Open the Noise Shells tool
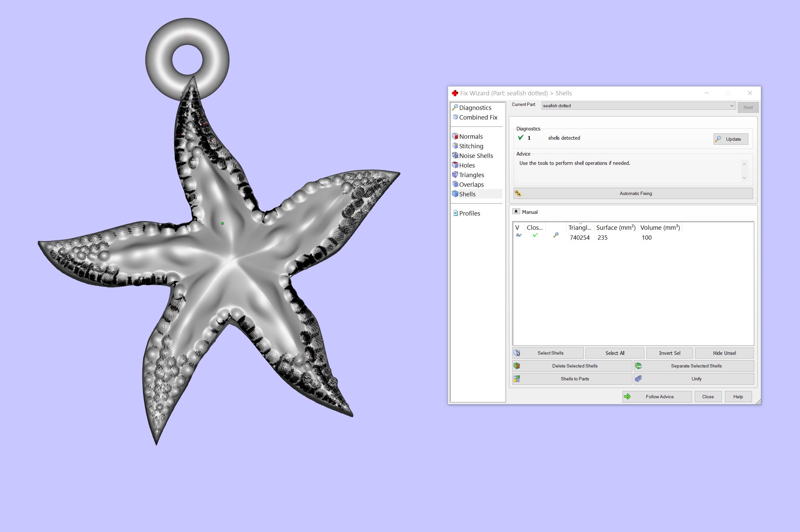This screenshot has width=800, height=532. 475,156
